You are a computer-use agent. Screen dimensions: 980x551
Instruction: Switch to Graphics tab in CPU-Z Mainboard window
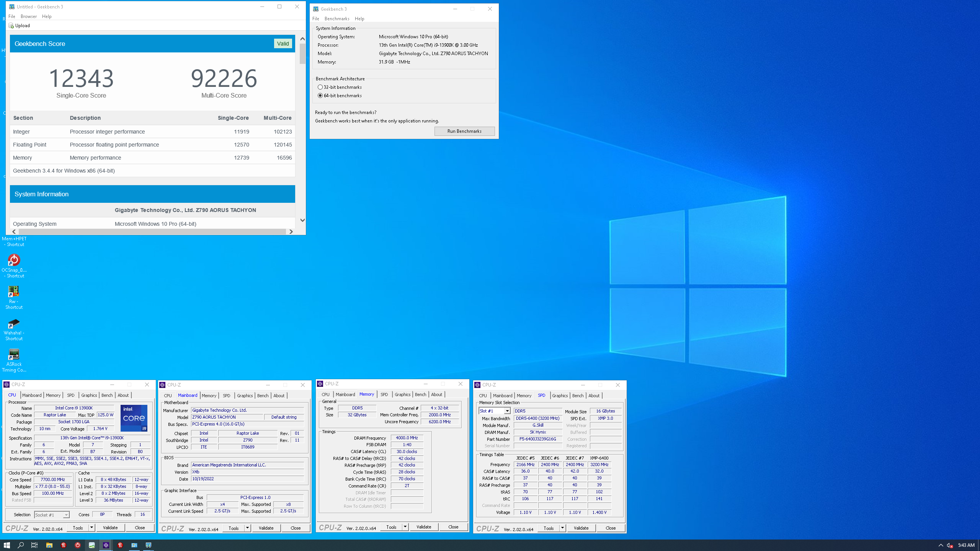point(245,396)
